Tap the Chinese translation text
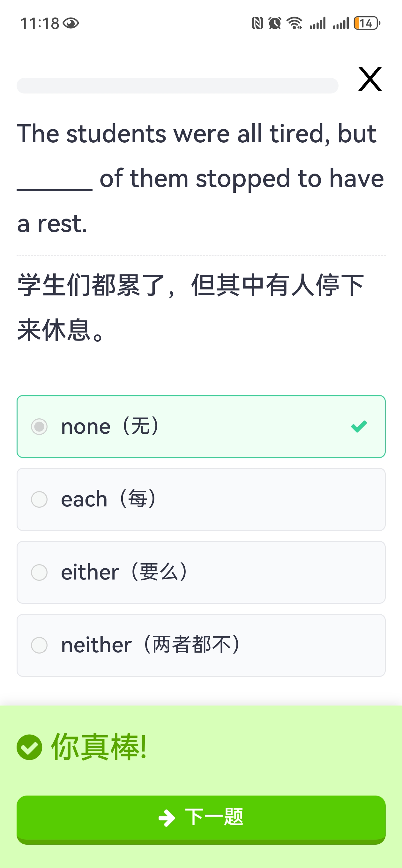The height and width of the screenshot is (868, 402). point(191,307)
